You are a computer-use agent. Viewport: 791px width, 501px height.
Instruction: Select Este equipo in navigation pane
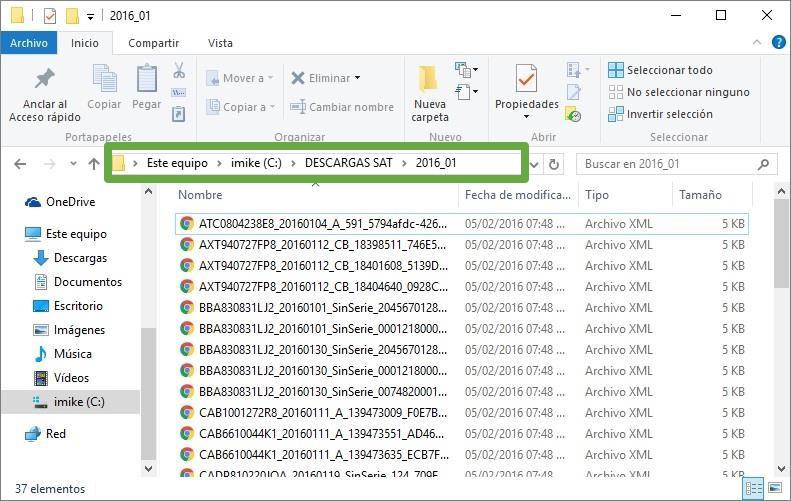(x=66, y=234)
